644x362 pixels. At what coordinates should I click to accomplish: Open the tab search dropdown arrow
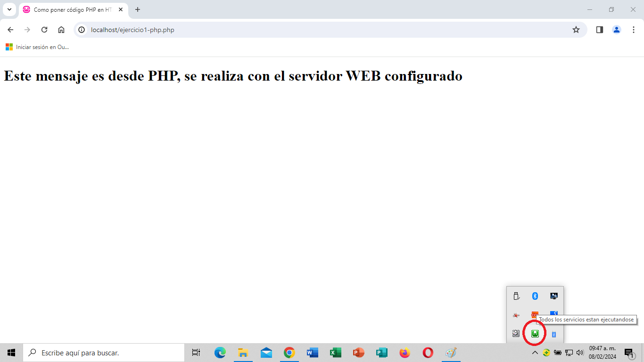pyautogui.click(x=9, y=9)
